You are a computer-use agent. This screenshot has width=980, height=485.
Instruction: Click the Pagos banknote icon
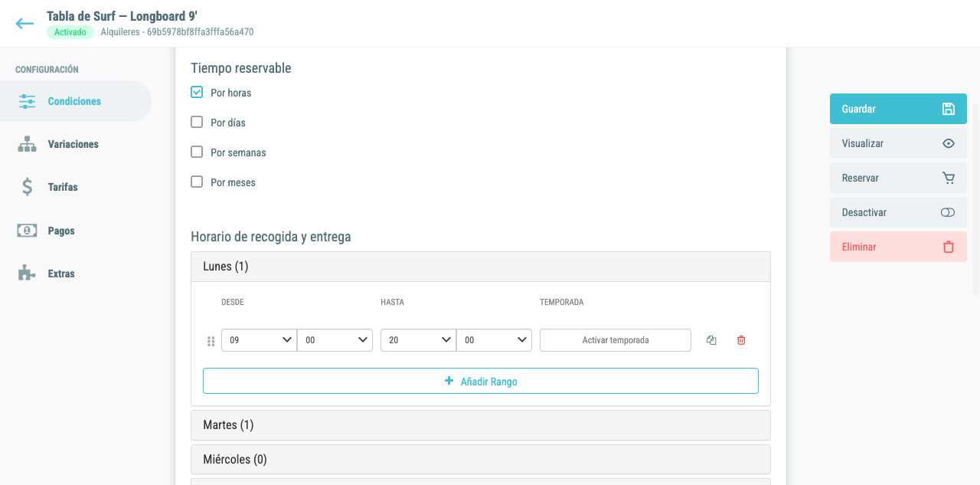(28, 230)
